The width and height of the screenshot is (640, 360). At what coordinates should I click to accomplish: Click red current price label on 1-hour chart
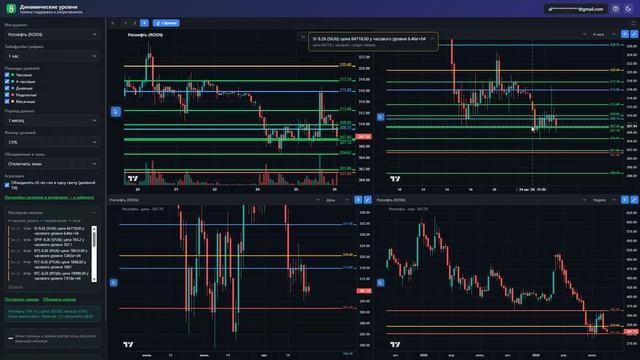[364, 137]
